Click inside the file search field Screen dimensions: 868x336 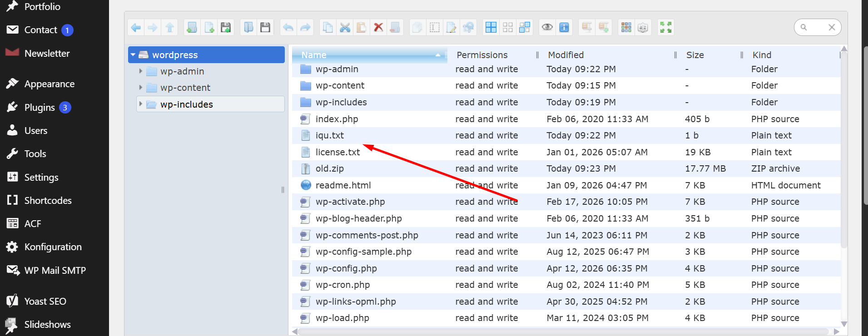point(817,27)
